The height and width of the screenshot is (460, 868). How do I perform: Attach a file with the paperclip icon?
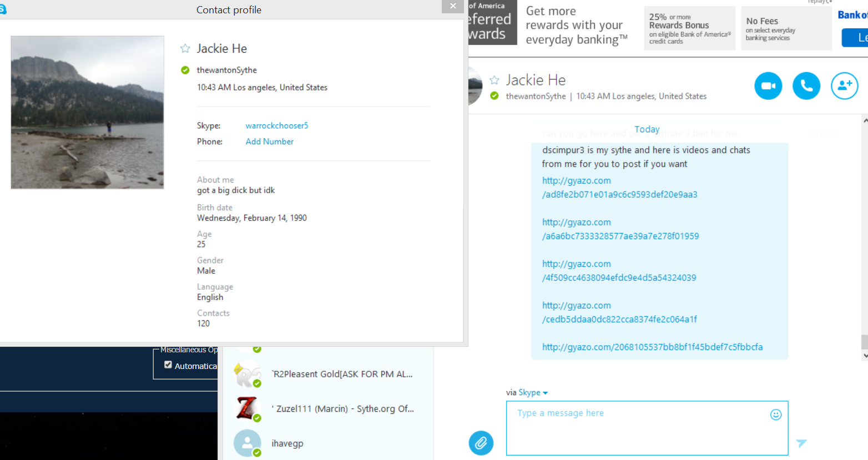point(481,443)
